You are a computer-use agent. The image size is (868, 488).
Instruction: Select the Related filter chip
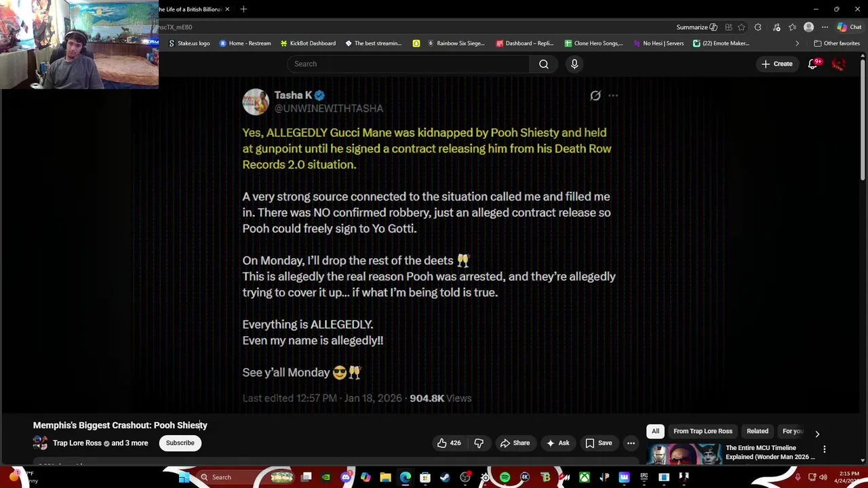tap(757, 431)
